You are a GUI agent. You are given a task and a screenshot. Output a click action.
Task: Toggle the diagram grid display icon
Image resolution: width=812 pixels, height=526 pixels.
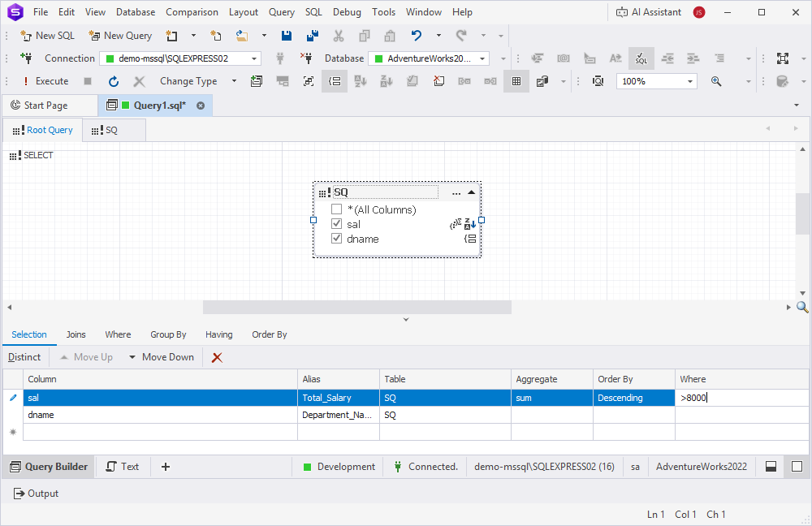coord(516,81)
